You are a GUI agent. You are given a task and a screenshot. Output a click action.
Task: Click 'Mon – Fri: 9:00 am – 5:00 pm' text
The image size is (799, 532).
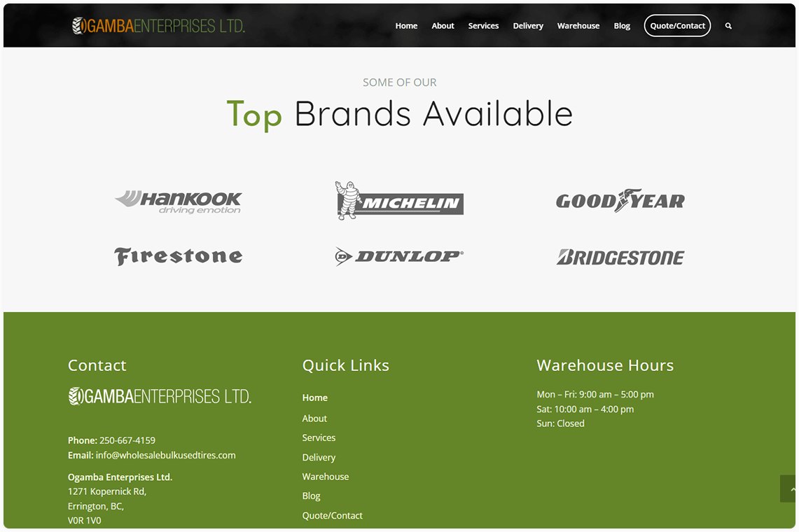point(595,394)
